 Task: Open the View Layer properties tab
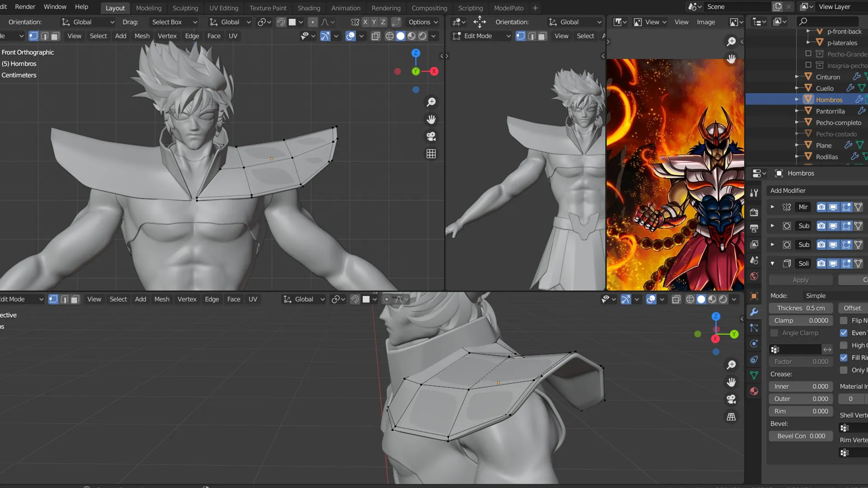[754, 244]
